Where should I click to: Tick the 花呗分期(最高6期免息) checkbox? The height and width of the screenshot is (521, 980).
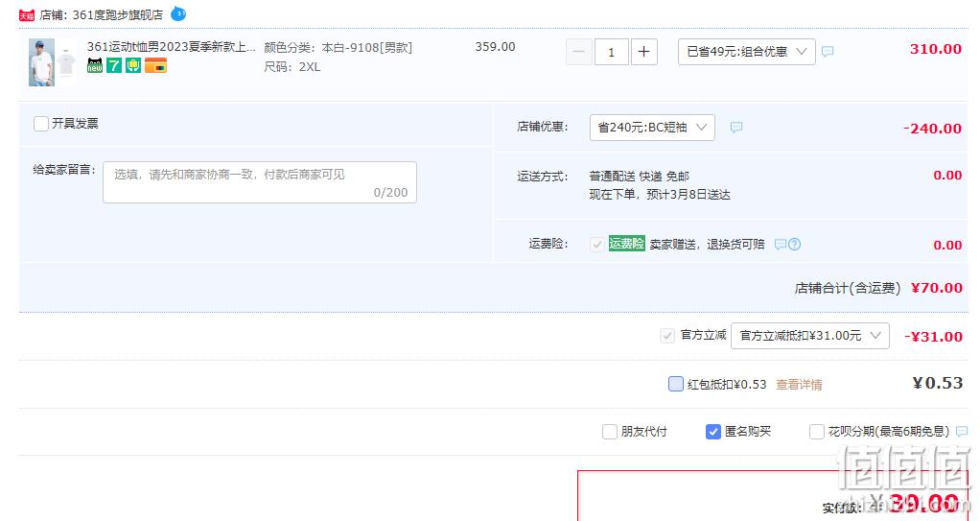816,432
